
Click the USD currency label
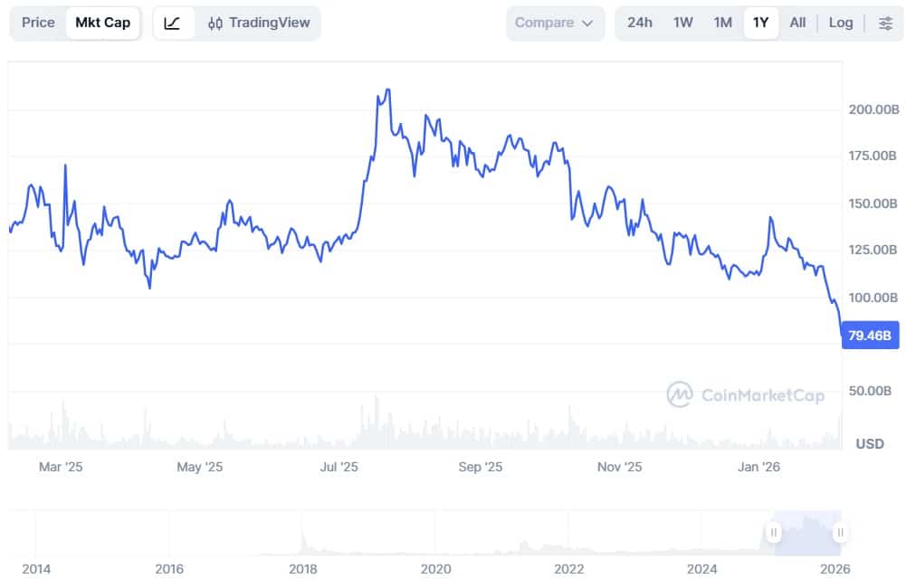tap(870, 443)
